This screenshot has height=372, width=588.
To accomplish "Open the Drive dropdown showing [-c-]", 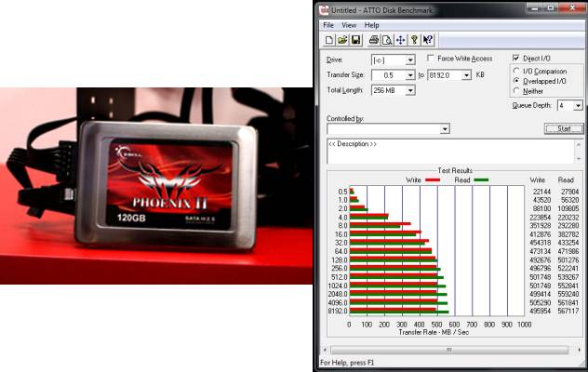I will tap(410, 60).
